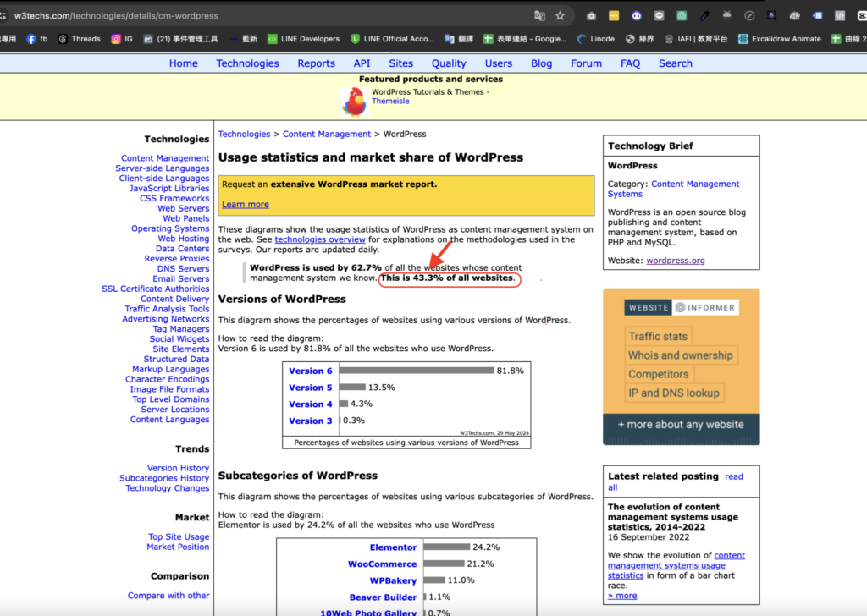Image resolution: width=867 pixels, height=616 pixels.
Task: Open the Threads bookmark
Action: (78, 38)
